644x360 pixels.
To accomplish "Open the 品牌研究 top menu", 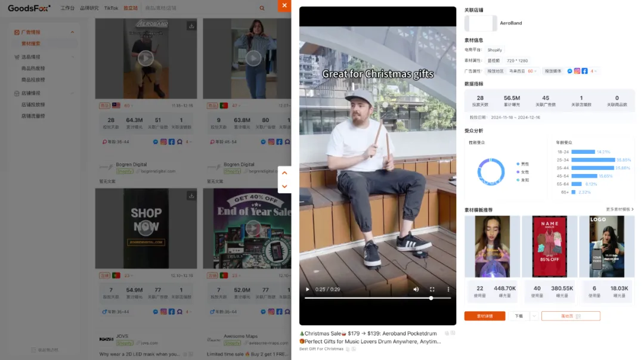I will [x=89, y=8].
